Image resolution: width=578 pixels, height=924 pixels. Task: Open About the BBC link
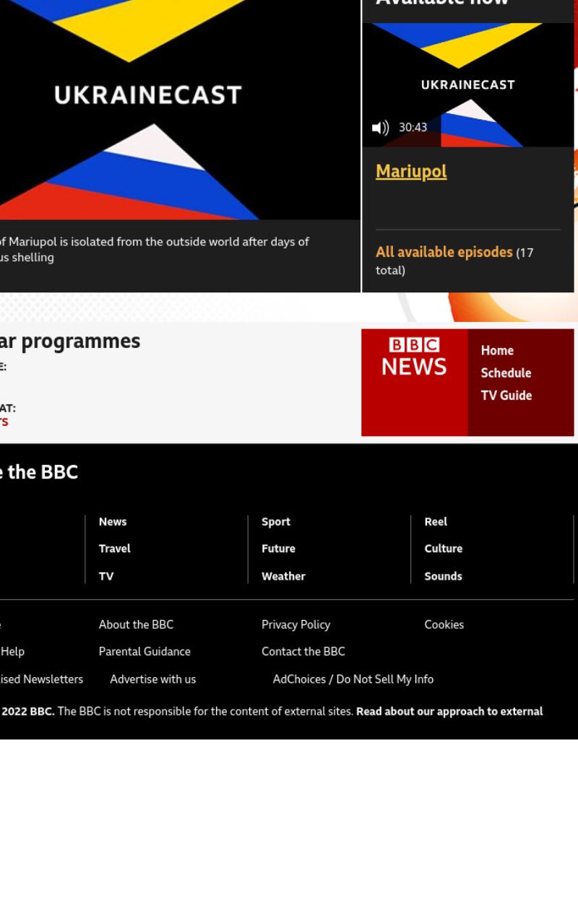click(136, 624)
